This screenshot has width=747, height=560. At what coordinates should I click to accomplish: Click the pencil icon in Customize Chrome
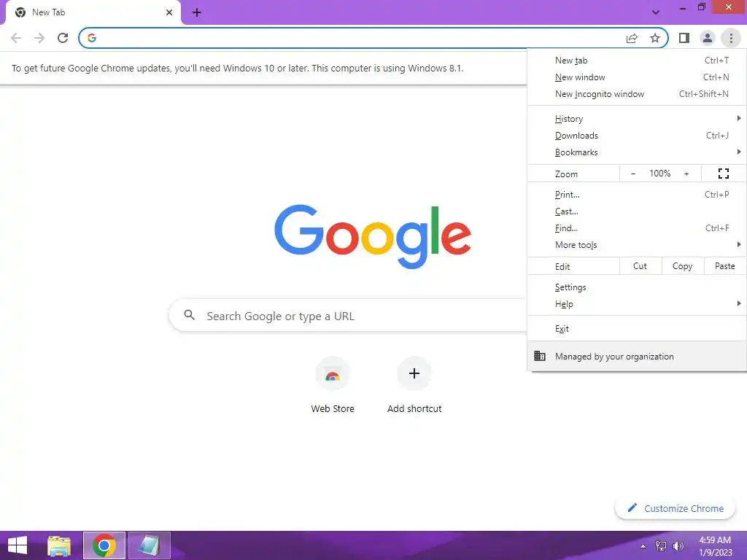(x=632, y=507)
